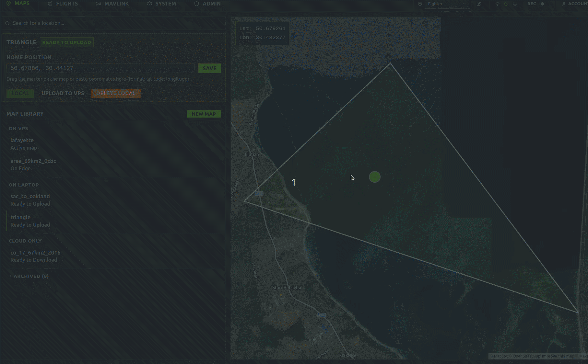The width and height of the screenshot is (588, 364).
Task: Toggle the REC recording switch
Action: (542, 4)
